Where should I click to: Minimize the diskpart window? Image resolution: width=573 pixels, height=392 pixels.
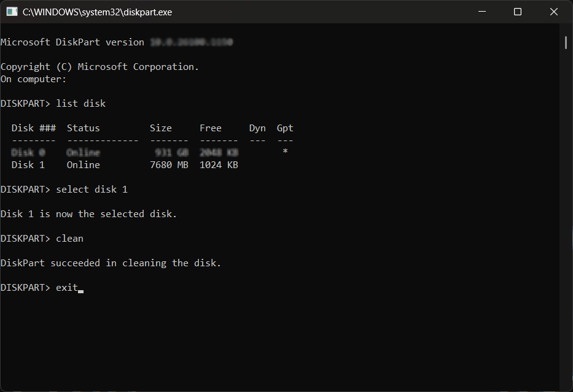(x=482, y=12)
